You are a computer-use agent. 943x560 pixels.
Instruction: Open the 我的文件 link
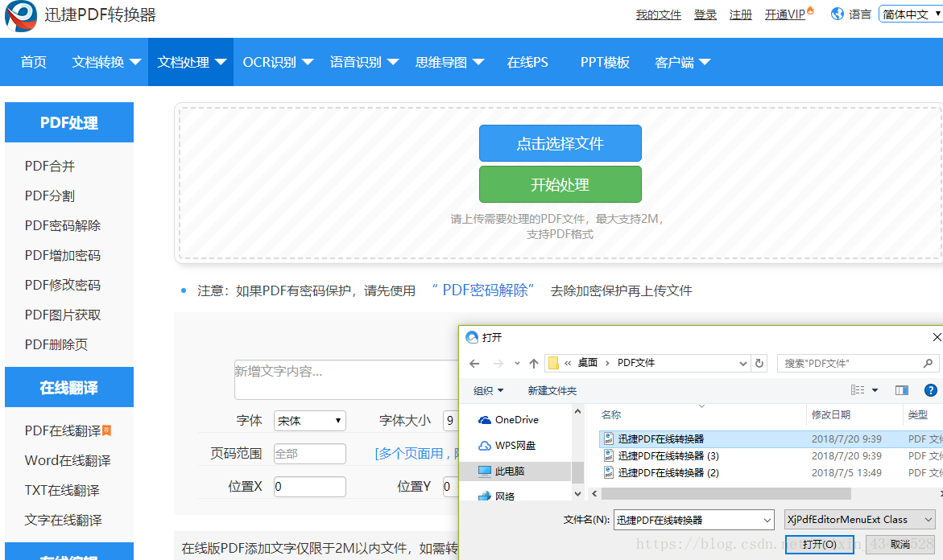pyautogui.click(x=659, y=14)
